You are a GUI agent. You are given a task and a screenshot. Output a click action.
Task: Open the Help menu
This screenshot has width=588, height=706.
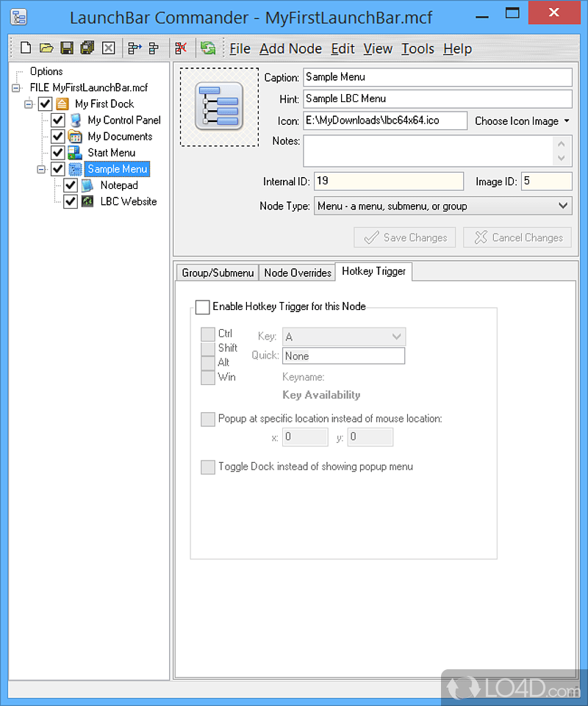(457, 48)
